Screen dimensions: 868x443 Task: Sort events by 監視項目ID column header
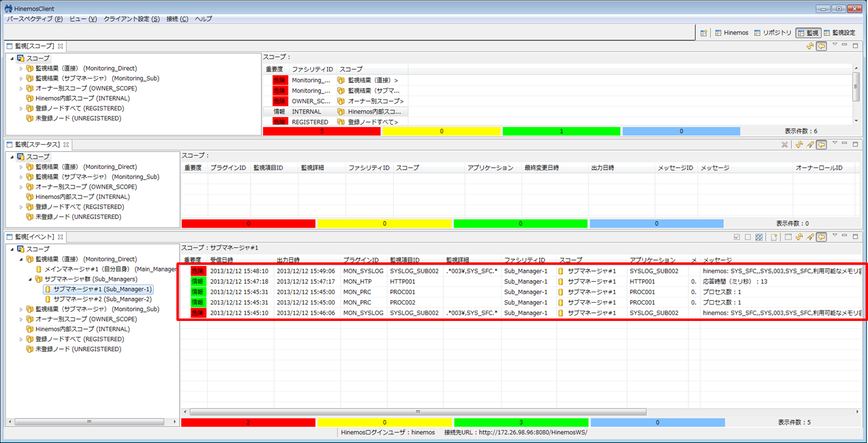point(415,260)
